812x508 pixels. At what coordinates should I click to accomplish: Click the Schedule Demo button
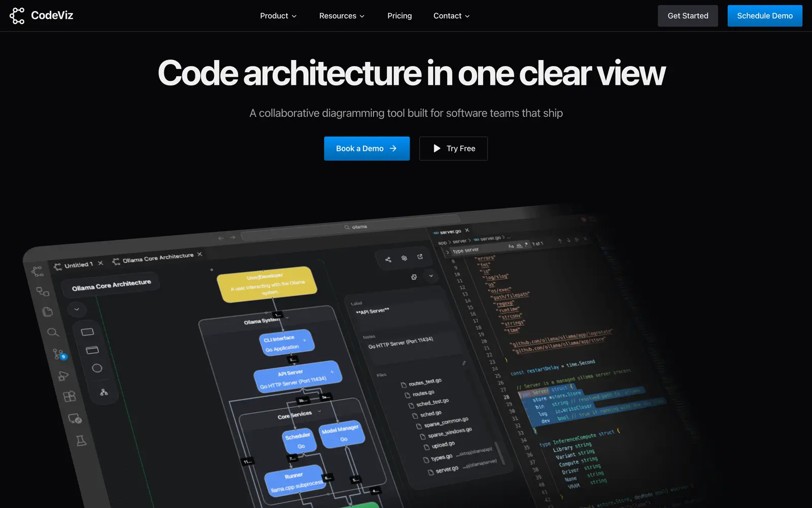[765, 16]
